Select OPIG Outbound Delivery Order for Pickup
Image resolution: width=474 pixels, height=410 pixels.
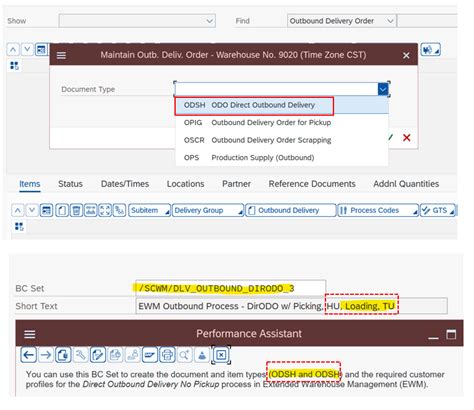[x=257, y=123]
